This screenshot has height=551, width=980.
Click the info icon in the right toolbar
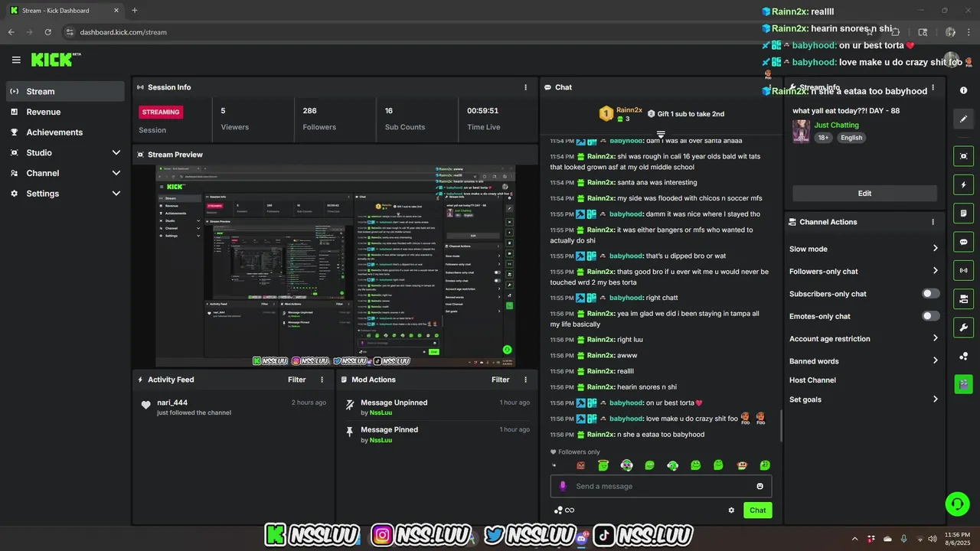click(963, 90)
